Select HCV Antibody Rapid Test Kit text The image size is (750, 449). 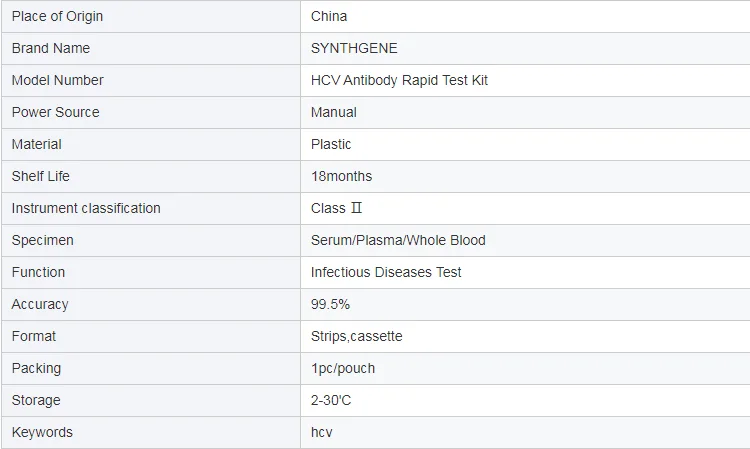pyautogui.click(x=399, y=80)
